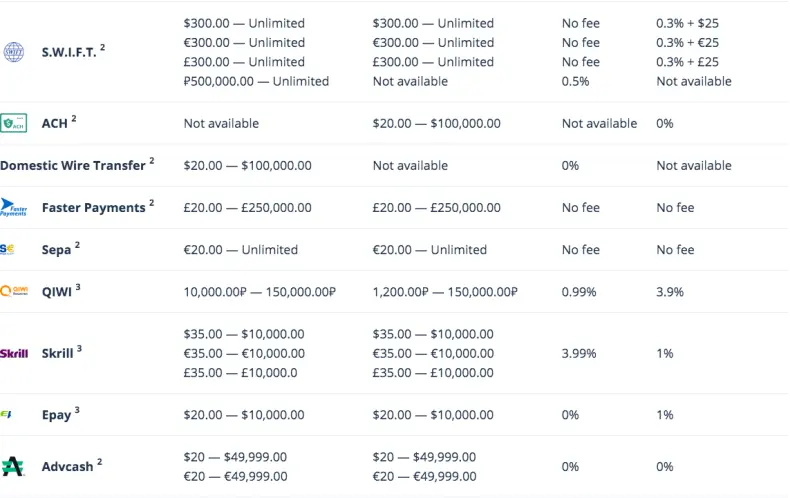Image resolution: width=790 pixels, height=498 pixels.
Task: Click the footnote 2 next to ACH
Action: 74,118
